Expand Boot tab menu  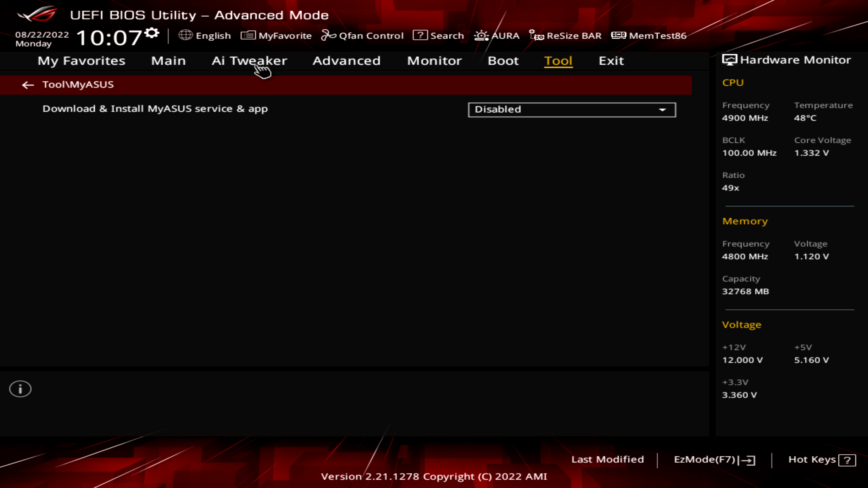[503, 60]
